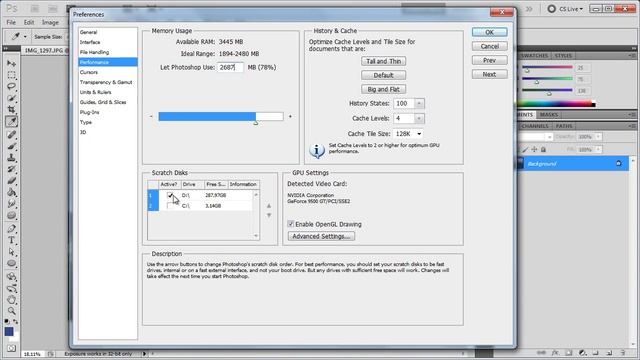Viewport: 640px width, 360px height.
Task: Click the layer styles fx icon
Action: point(555,352)
